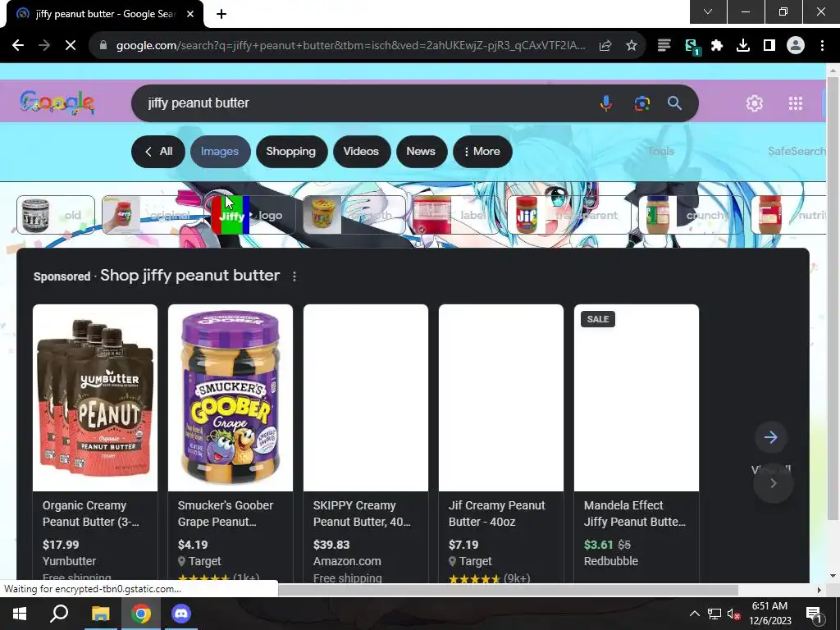Image resolution: width=840 pixels, height=630 pixels.
Task: Click the $4.19 Smucker's Goober price
Action: [x=193, y=545]
